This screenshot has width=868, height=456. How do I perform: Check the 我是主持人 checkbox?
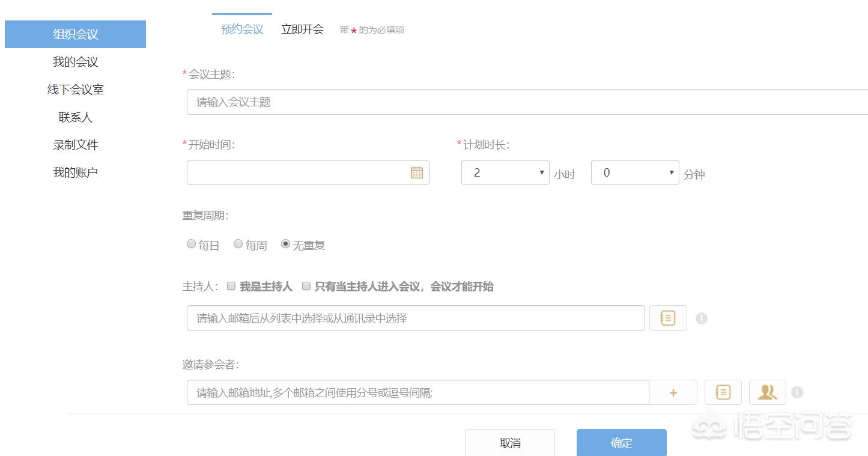point(231,287)
